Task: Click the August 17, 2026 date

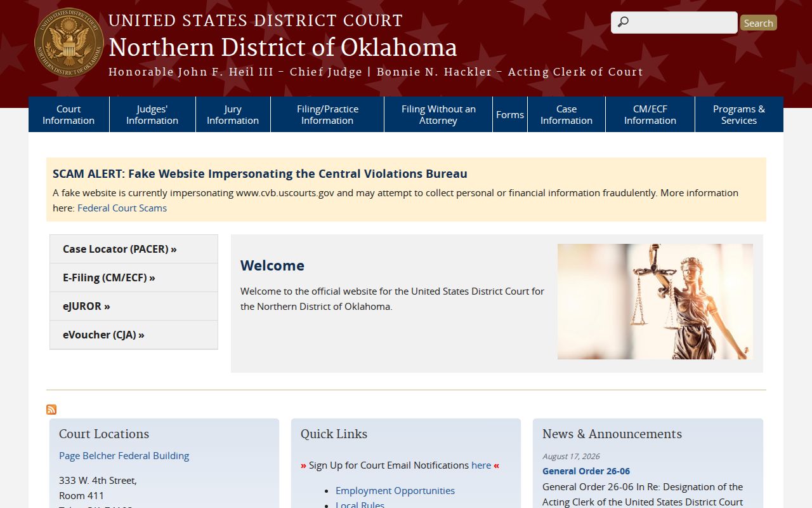Action: pyautogui.click(x=571, y=457)
